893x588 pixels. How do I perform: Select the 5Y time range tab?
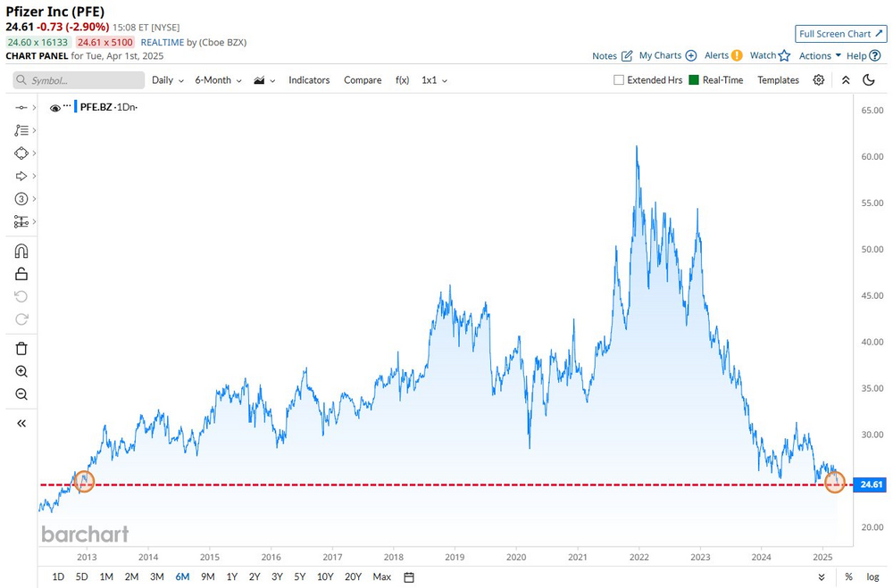click(300, 577)
